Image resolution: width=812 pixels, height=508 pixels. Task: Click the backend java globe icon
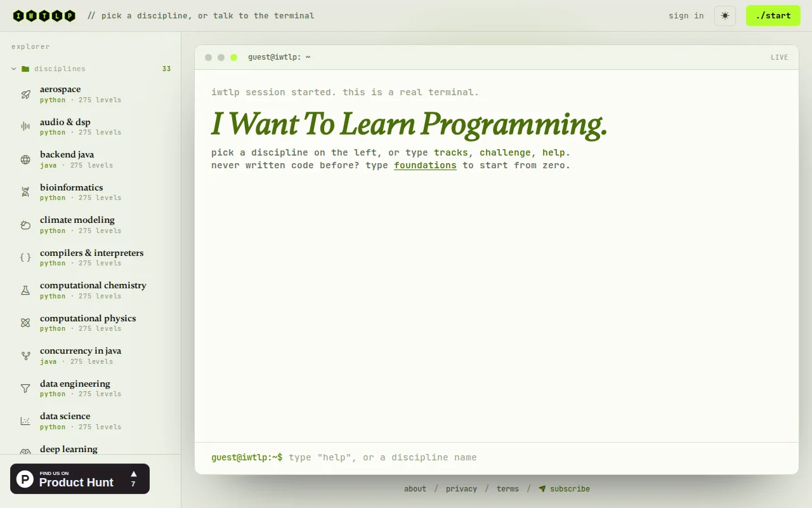(25, 159)
